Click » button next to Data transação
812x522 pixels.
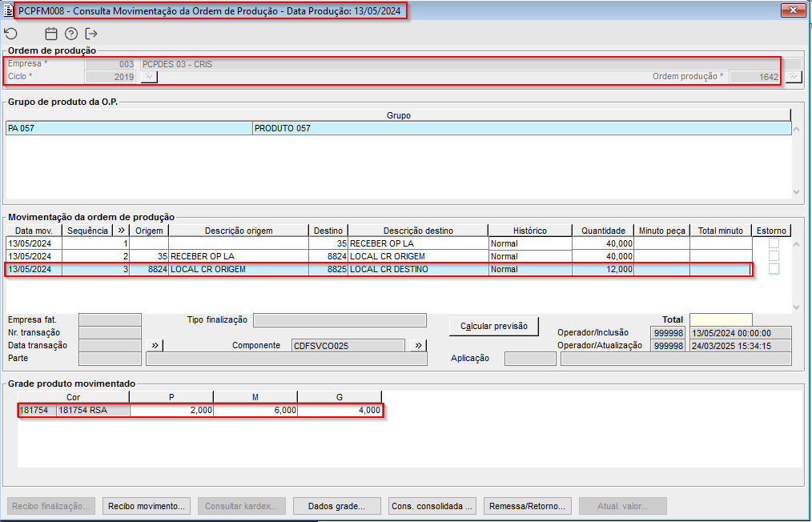pos(155,345)
